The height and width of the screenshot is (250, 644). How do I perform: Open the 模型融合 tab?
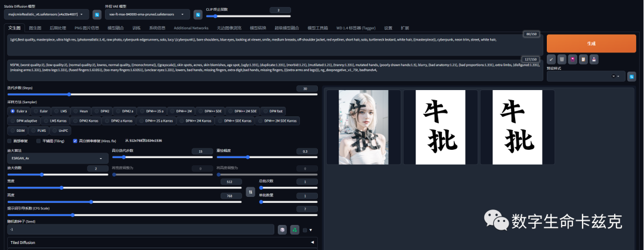[116, 28]
